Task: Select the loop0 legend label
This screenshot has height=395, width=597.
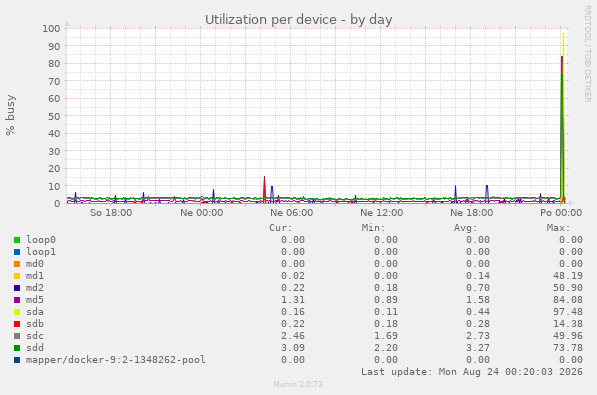Action: point(41,240)
